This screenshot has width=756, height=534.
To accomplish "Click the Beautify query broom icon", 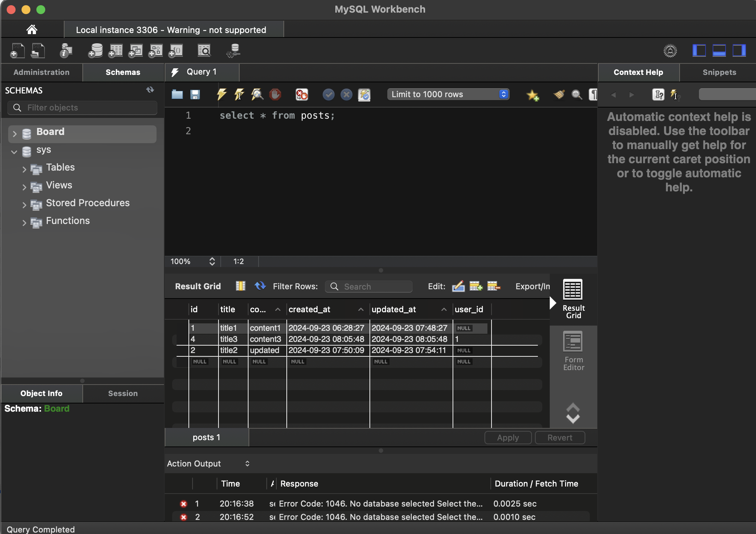I will (x=559, y=95).
